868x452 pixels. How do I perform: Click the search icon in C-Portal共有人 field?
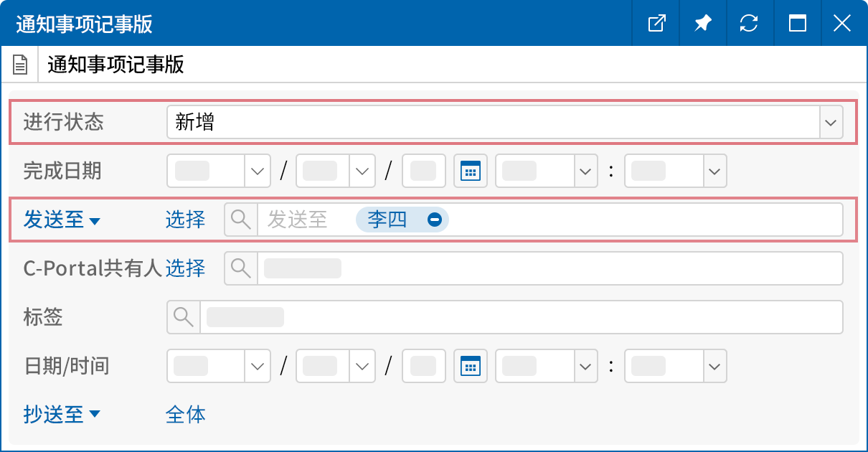(241, 268)
